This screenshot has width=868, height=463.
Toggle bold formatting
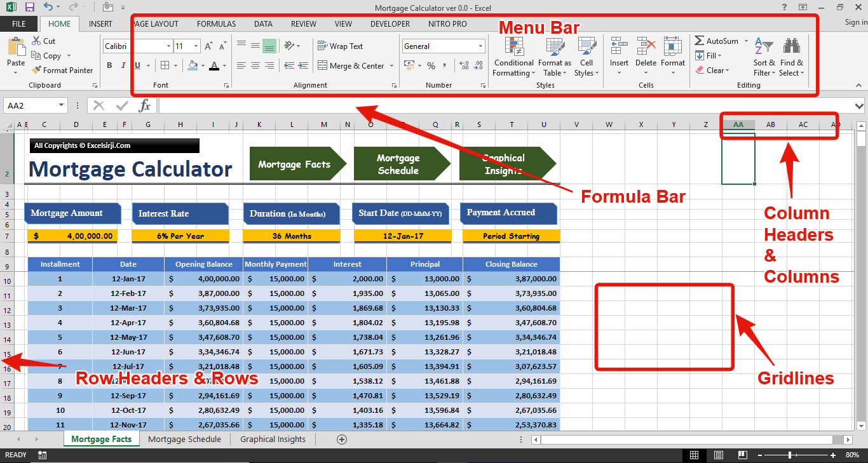[109, 65]
